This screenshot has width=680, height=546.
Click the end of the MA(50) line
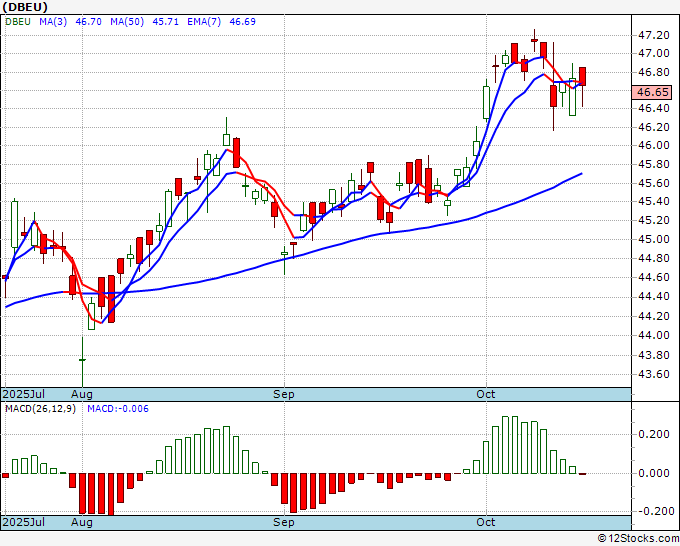(x=581, y=173)
